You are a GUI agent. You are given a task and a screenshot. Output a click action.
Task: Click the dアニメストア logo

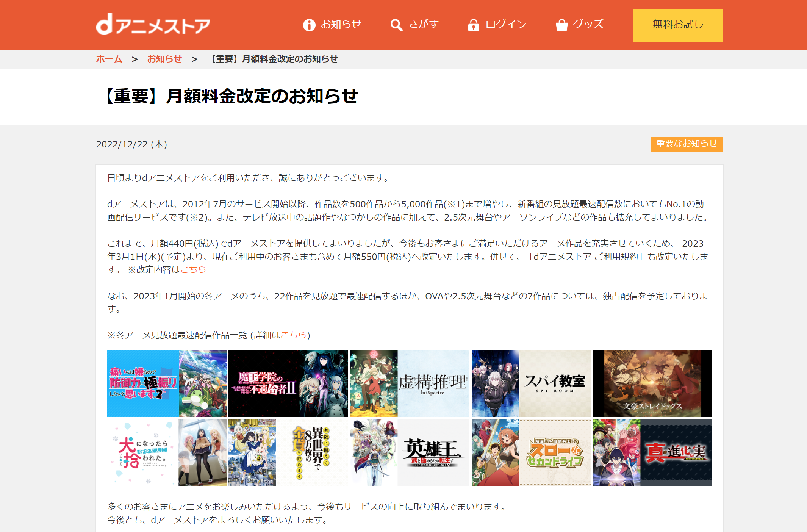click(x=153, y=25)
